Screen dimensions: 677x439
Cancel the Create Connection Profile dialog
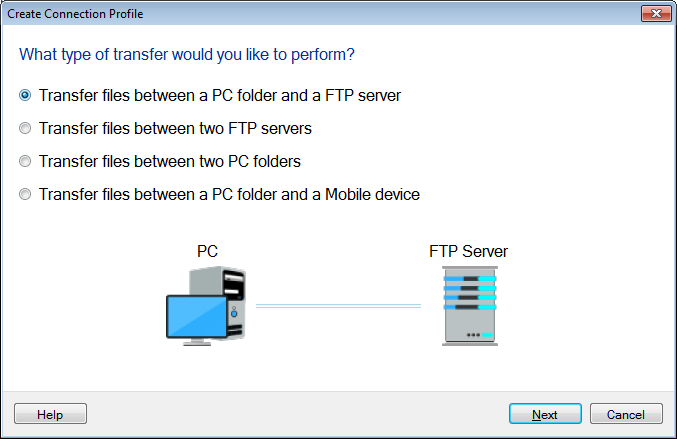pyautogui.click(x=626, y=414)
